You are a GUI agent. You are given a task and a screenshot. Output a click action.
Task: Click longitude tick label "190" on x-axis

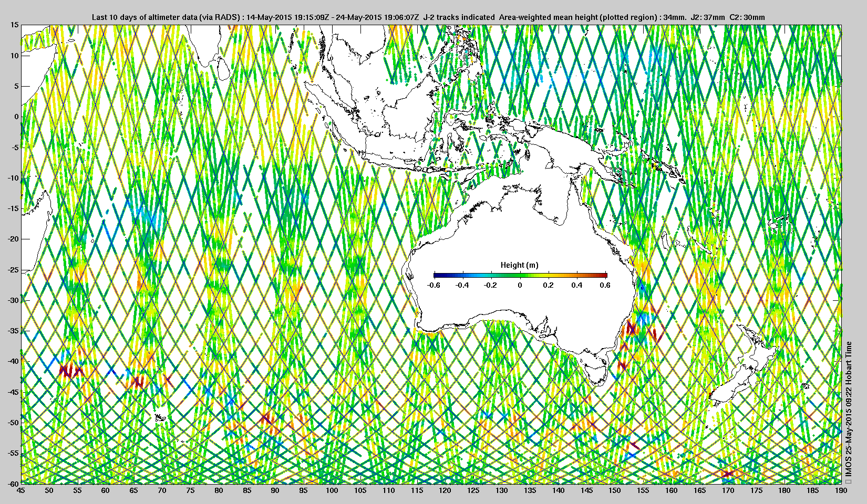tap(841, 490)
